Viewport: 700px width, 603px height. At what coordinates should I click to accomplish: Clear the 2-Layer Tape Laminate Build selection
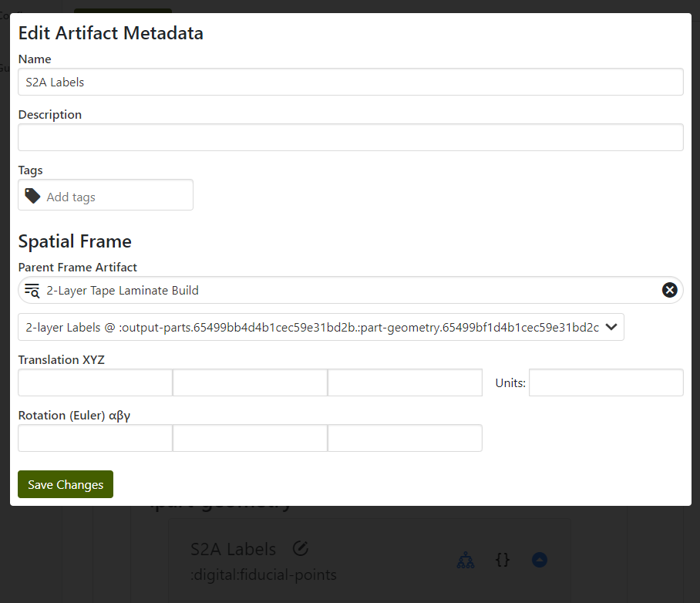[x=669, y=291]
